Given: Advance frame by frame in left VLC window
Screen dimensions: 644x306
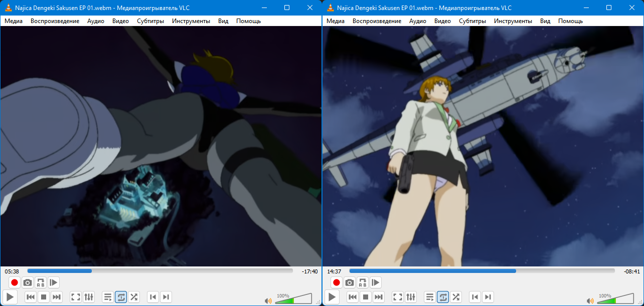Looking at the screenshot, I should [x=54, y=282].
